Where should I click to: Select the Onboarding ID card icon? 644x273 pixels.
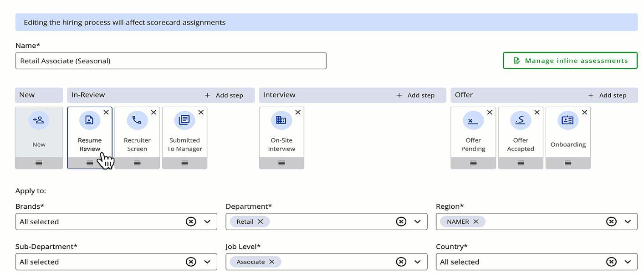click(568, 120)
